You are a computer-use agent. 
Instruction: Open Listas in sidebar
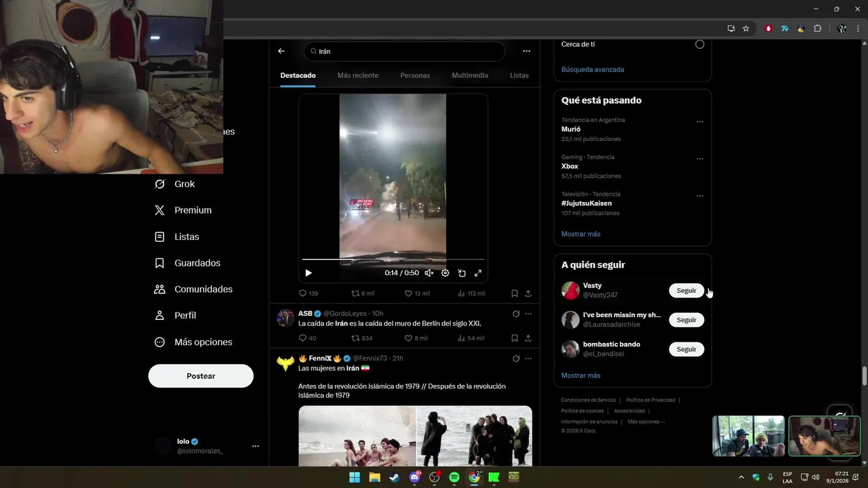[x=178, y=237]
